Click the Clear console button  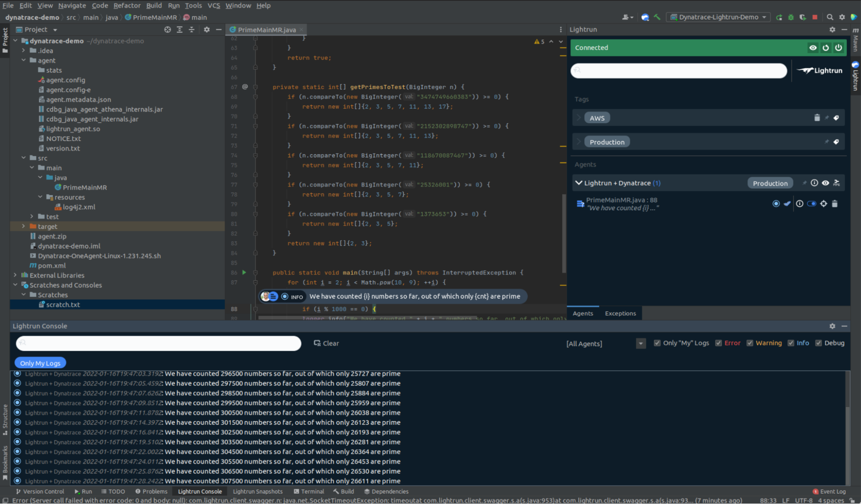tap(326, 343)
